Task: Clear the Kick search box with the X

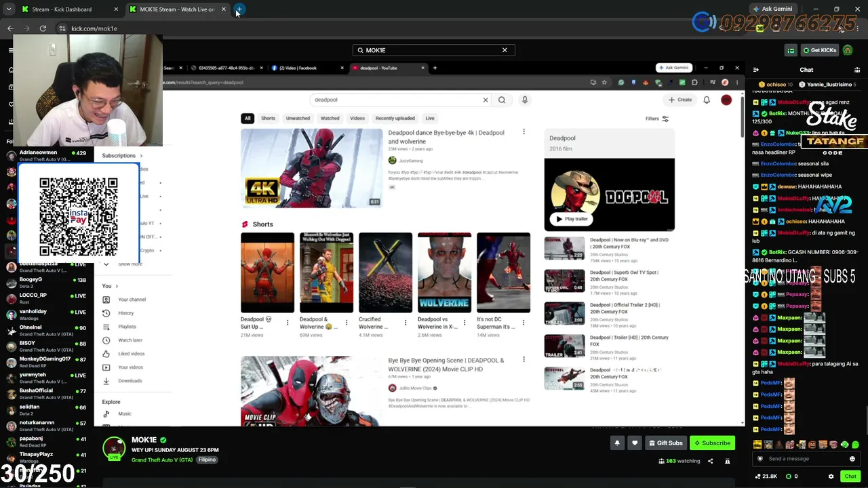Action: [505, 50]
